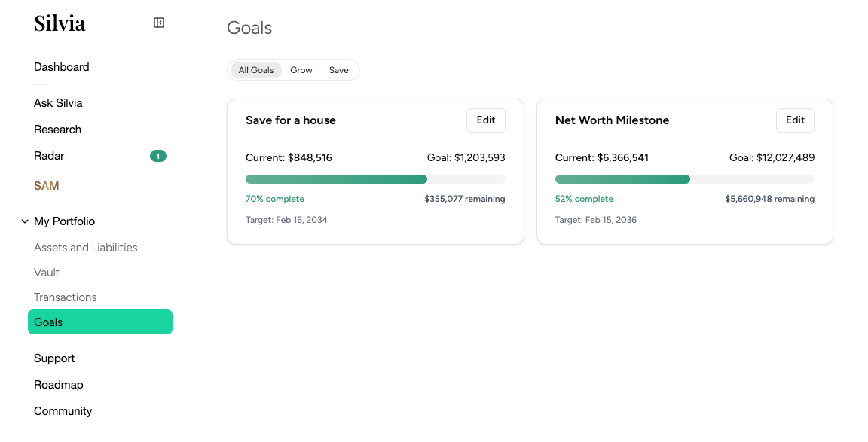Visit the Community page
Image resolution: width=868 pixels, height=442 pixels.
coord(63,412)
